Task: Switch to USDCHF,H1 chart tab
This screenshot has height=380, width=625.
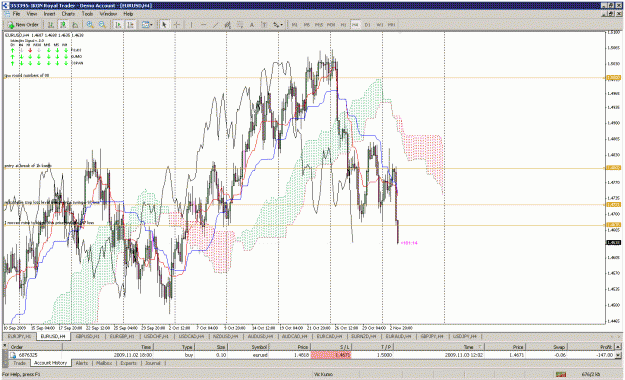Action: click(x=157, y=337)
